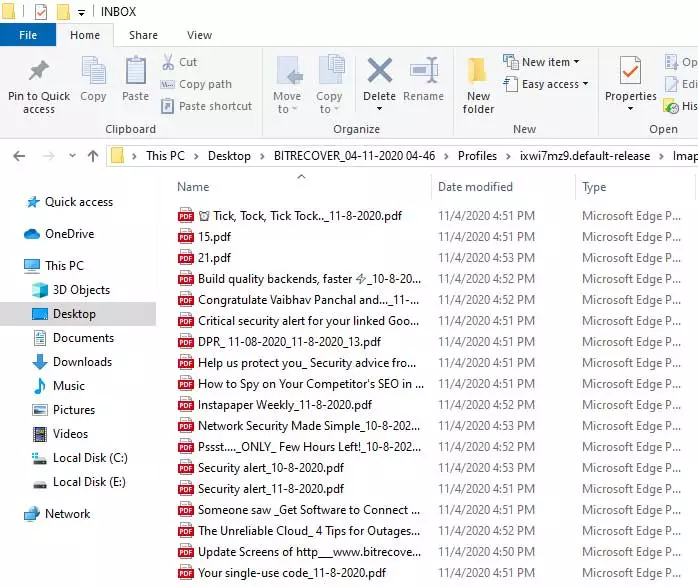Sort files by Date modified column
Viewport: 698px width, 587px height.
pos(475,187)
